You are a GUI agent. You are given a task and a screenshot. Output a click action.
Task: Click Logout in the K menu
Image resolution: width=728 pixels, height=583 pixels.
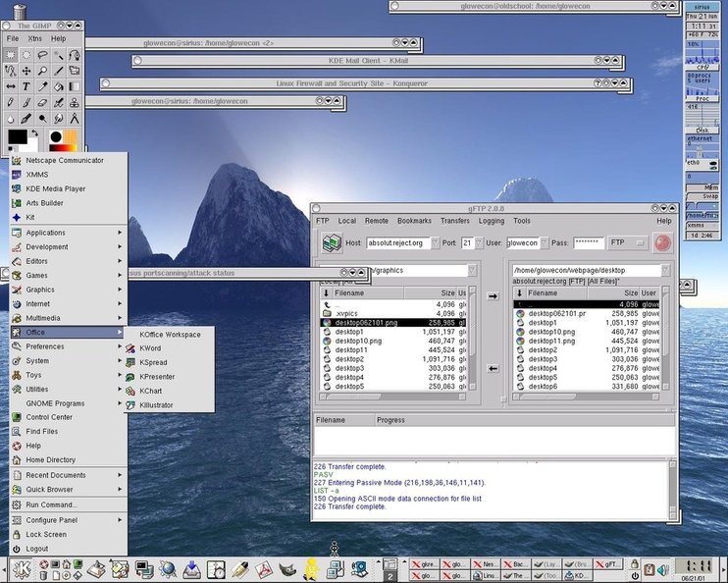click(x=69, y=549)
